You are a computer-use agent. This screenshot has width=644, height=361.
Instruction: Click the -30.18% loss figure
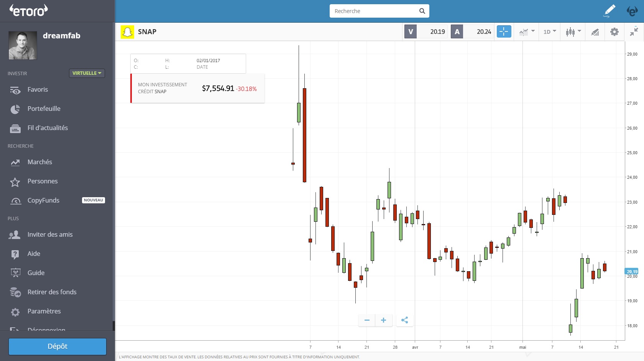point(246,89)
